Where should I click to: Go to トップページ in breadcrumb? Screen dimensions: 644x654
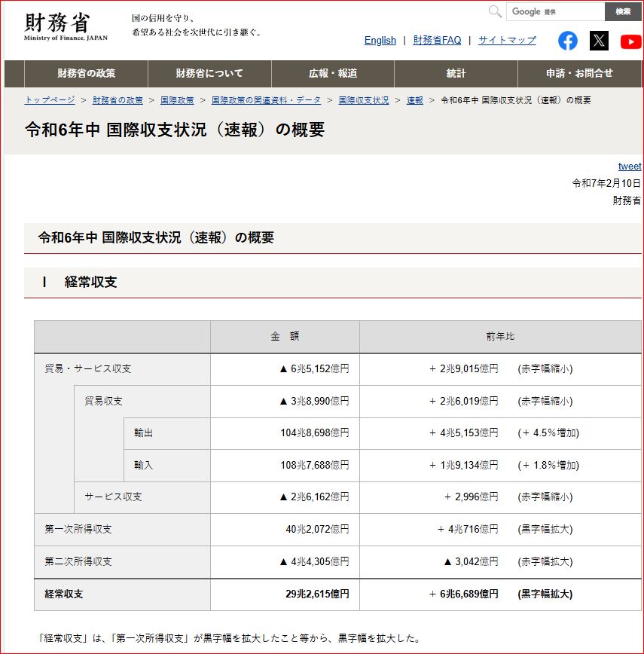[x=50, y=100]
